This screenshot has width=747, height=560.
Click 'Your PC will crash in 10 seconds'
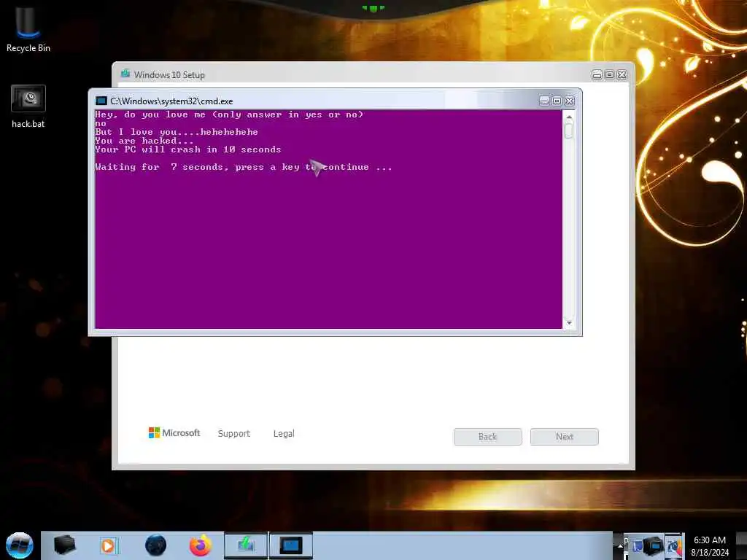pyautogui.click(x=188, y=149)
